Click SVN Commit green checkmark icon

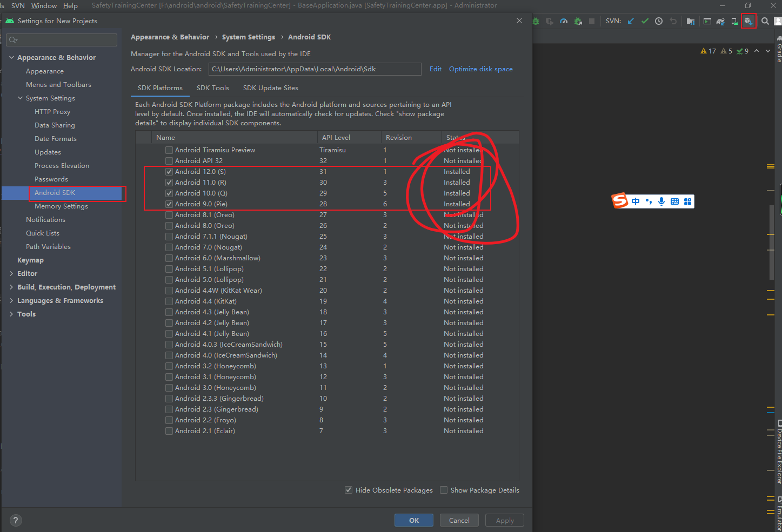tap(645, 21)
